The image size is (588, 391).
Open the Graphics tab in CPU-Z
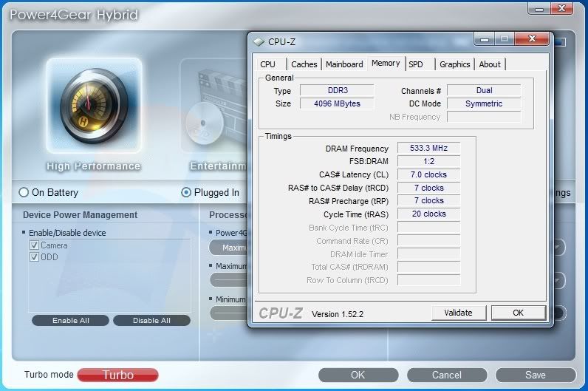[454, 64]
